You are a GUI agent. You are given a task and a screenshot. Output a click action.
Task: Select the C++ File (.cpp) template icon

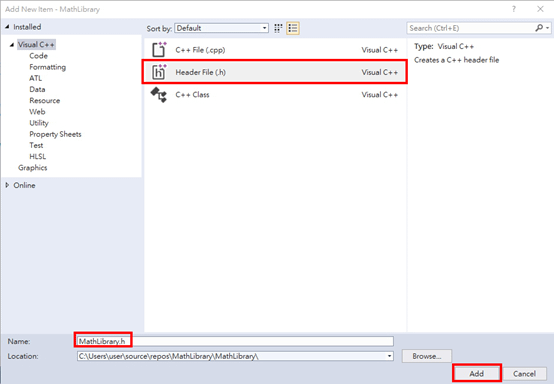(159, 50)
